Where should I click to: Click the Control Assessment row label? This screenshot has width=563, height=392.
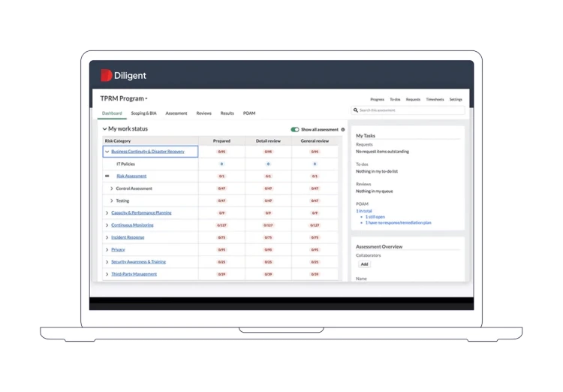134,188
